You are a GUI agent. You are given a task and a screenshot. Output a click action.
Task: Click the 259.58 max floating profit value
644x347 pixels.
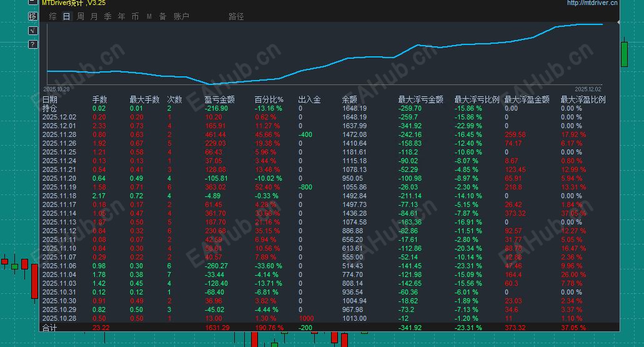coord(515,134)
